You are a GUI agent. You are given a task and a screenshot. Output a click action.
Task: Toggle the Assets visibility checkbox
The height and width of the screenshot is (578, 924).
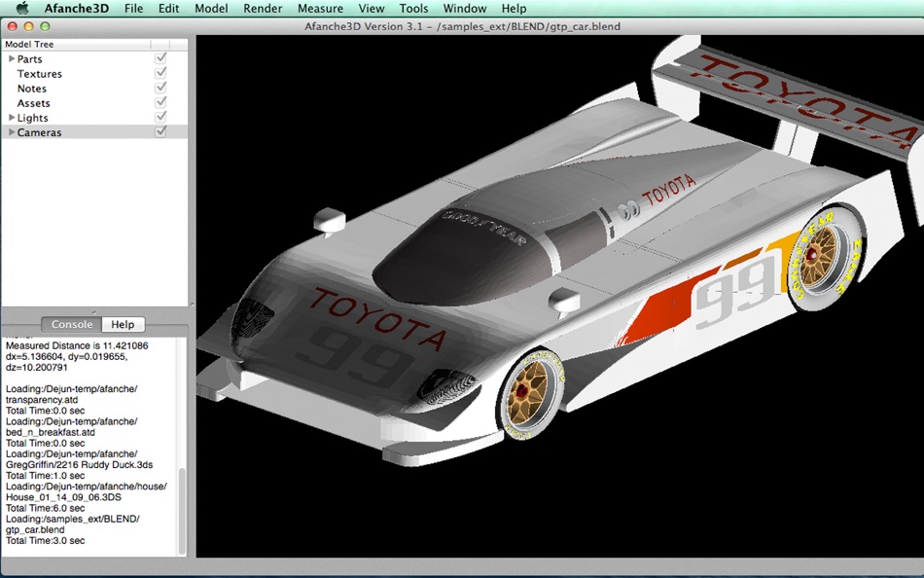click(x=160, y=102)
